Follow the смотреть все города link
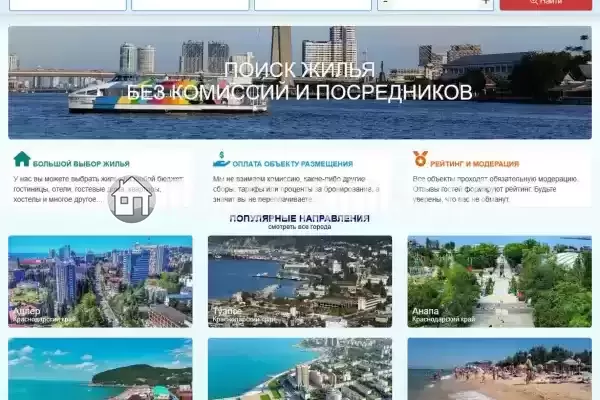The height and width of the screenshot is (400, 600). (x=300, y=227)
